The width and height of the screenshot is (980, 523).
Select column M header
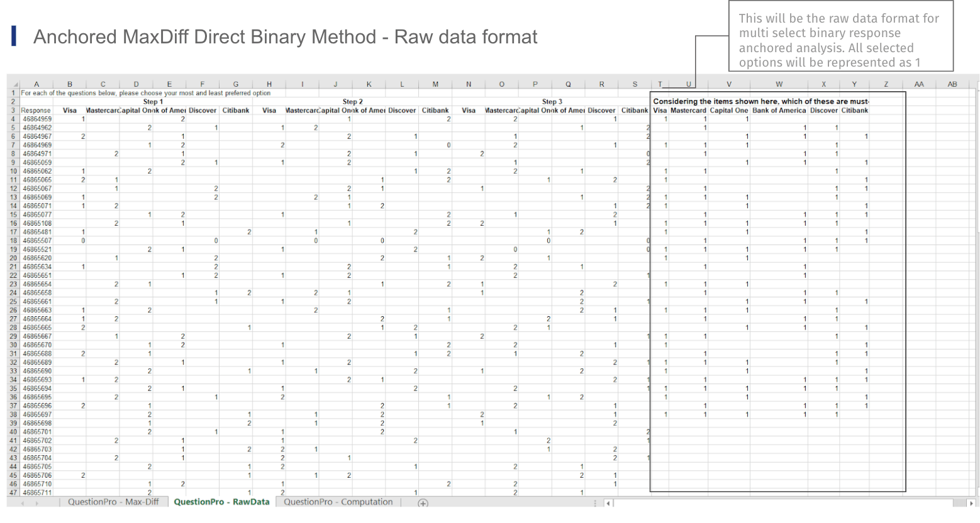435,84
